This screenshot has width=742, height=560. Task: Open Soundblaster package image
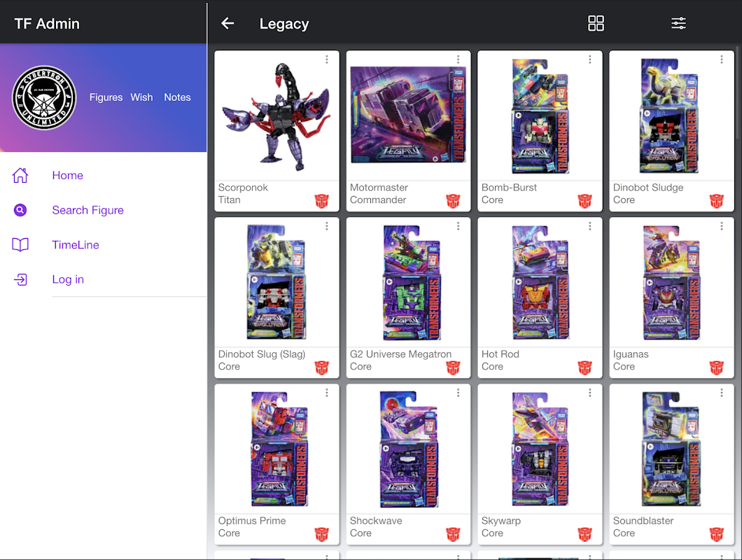(671, 449)
